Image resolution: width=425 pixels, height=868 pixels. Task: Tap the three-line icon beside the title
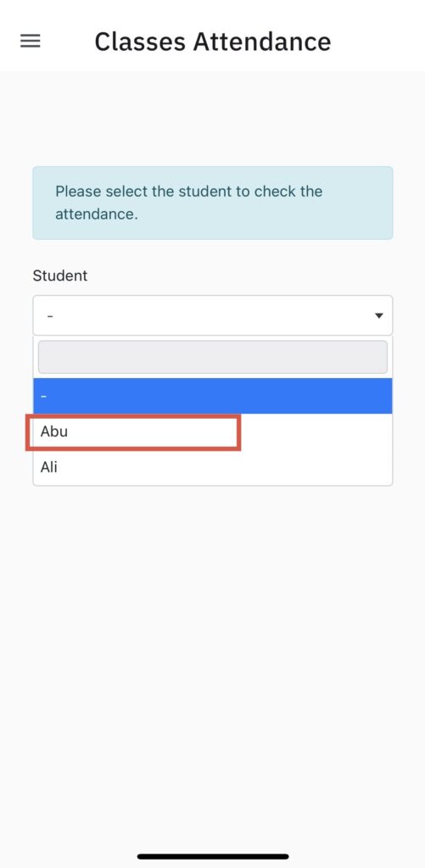pos(30,41)
